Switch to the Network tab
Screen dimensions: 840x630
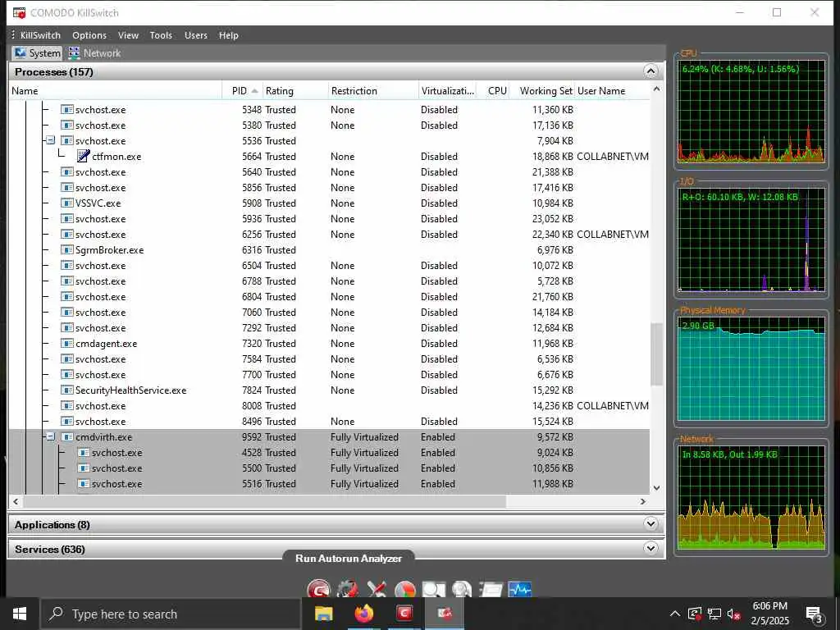tap(95, 53)
